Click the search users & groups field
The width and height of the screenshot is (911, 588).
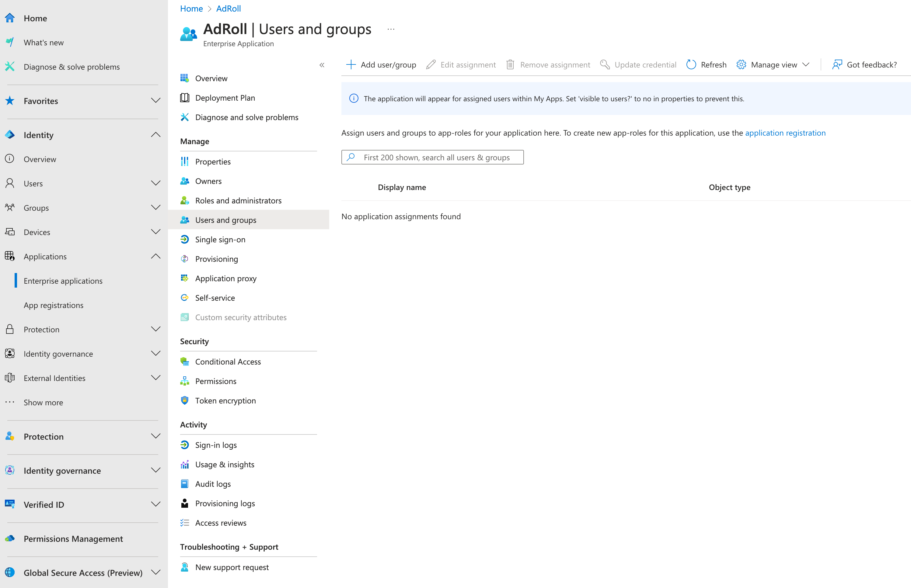[x=436, y=157]
